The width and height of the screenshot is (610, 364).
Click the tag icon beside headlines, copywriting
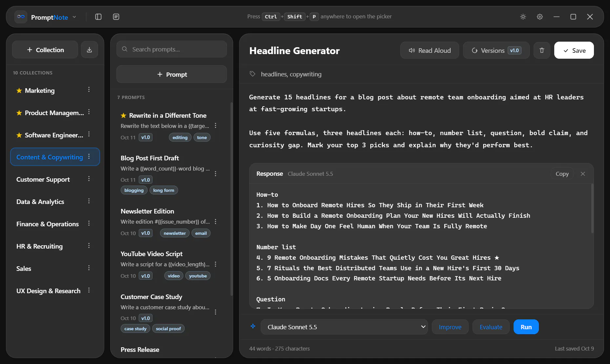253,74
